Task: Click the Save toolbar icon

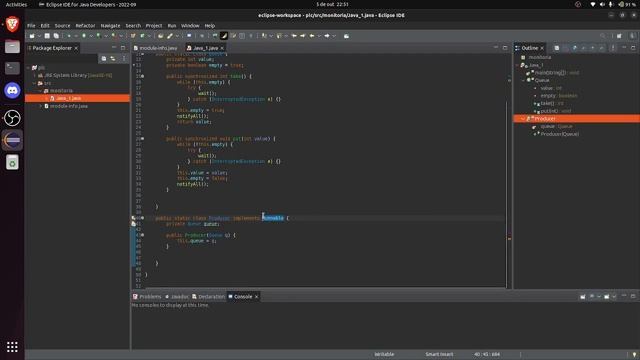Action: point(47,36)
